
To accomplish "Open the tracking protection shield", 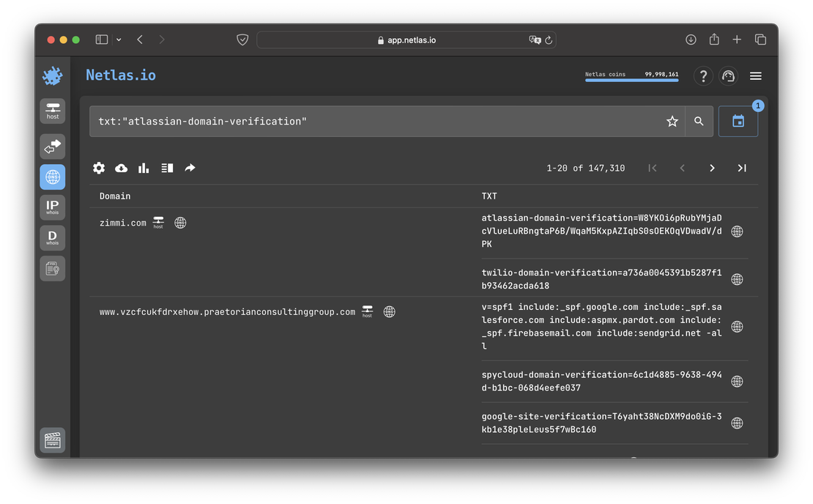I will 242,39.
